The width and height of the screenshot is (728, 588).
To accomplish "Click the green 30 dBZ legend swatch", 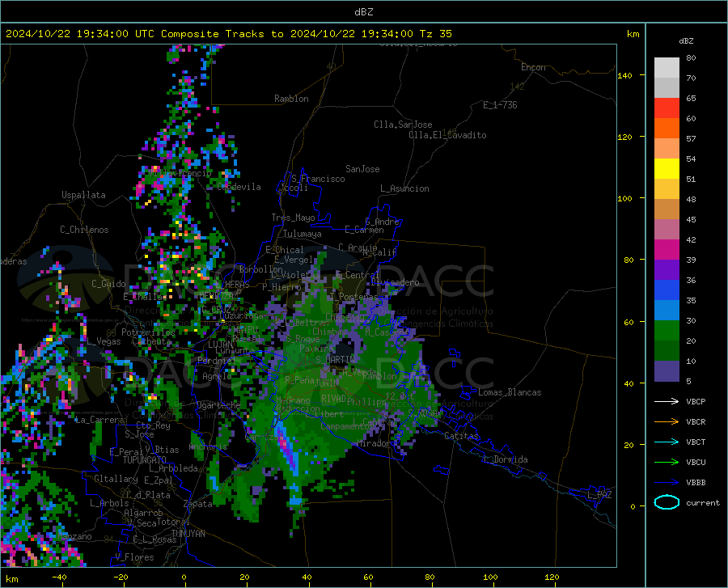I will (667, 331).
